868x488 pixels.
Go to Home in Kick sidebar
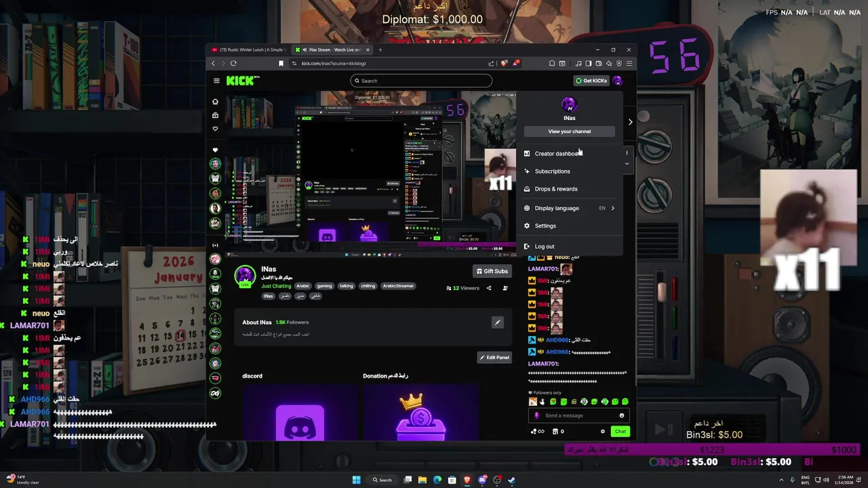pos(215,102)
